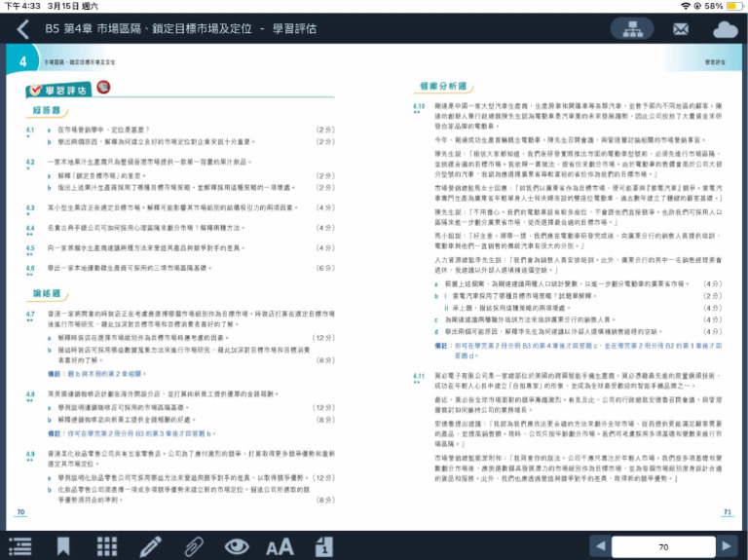Tap the right page number 71

pyautogui.click(x=727, y=512)
